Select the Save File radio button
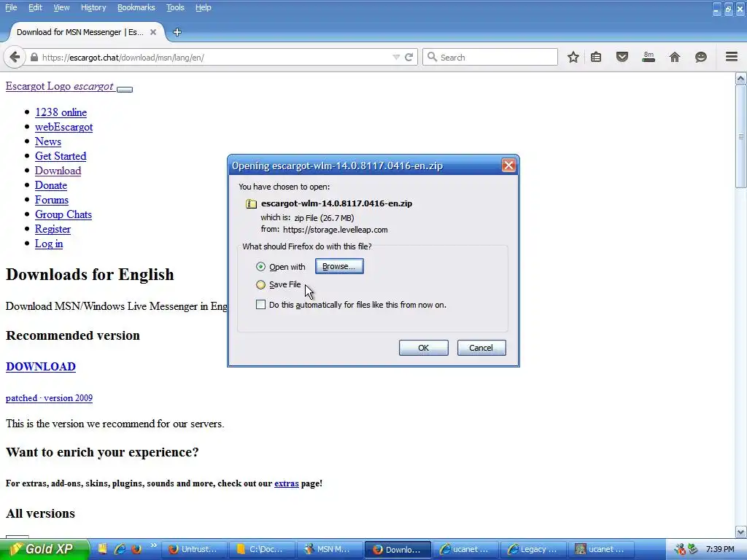The width and height of the screenshot is (747, 560). point(260,285)
